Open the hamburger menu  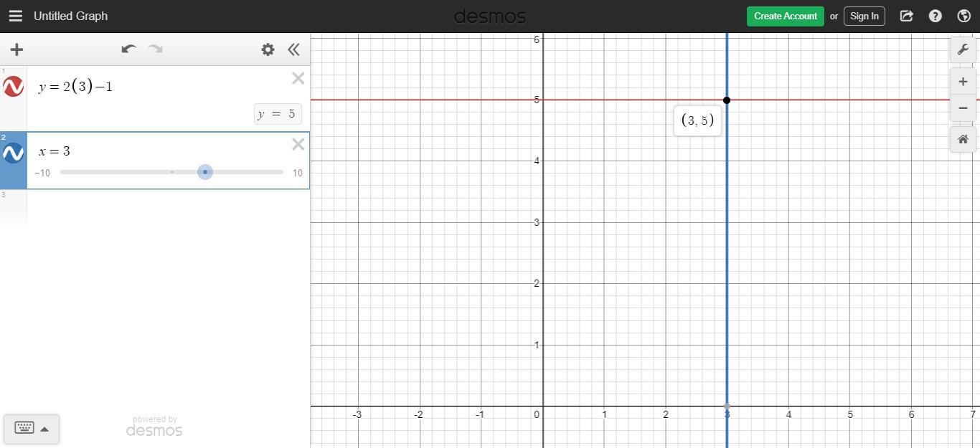click(15, 16)
